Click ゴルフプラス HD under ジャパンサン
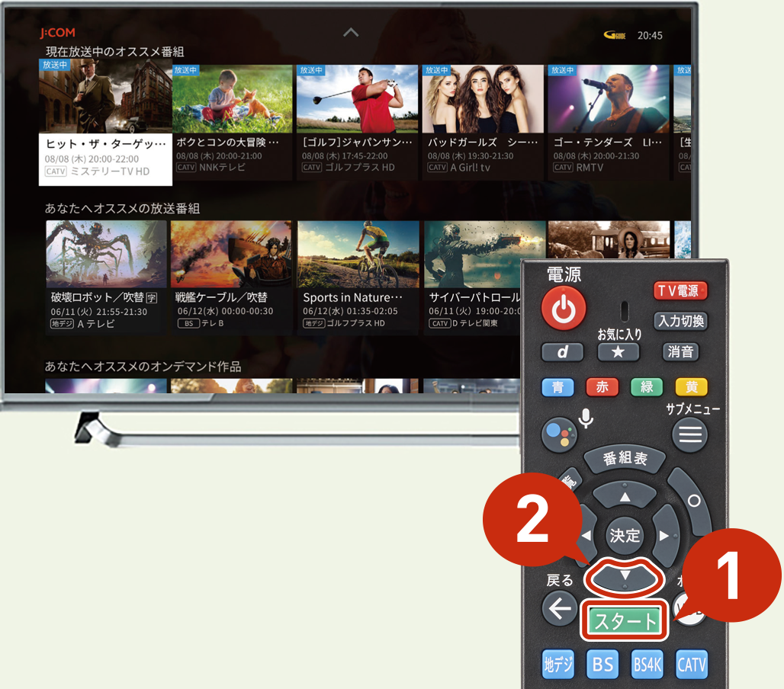Image resolution: width=784 pixels, height=689 pixels. click(360, 168)
